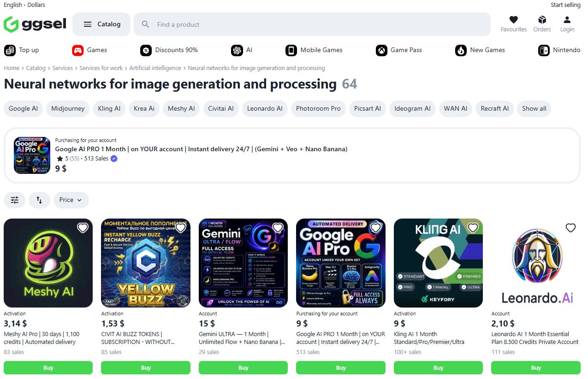Click Start selling link
Viewport: 588px width, 379px height.
(565, 5)
